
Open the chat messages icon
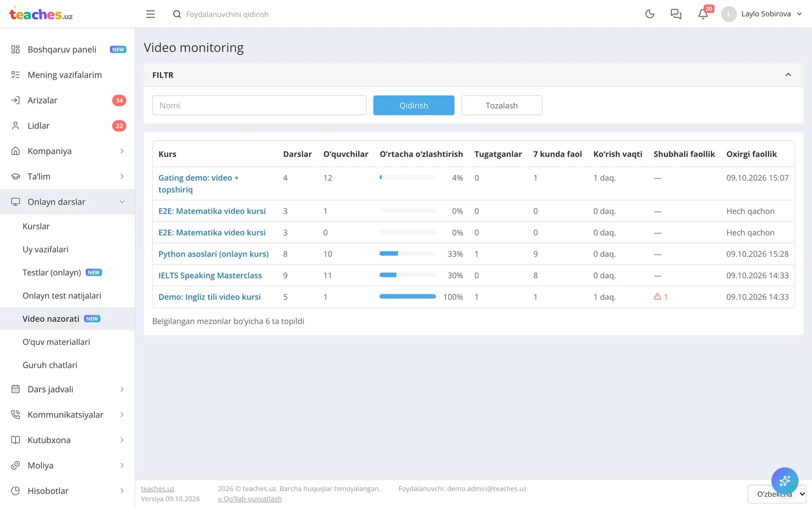click(676, 14)
